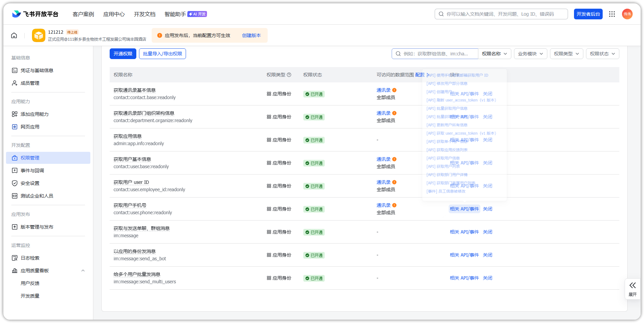Viewport: 644px width, 323px height.
Task: Click the 展开 double-arrow panel icon
Action: (x=632, y=286)
